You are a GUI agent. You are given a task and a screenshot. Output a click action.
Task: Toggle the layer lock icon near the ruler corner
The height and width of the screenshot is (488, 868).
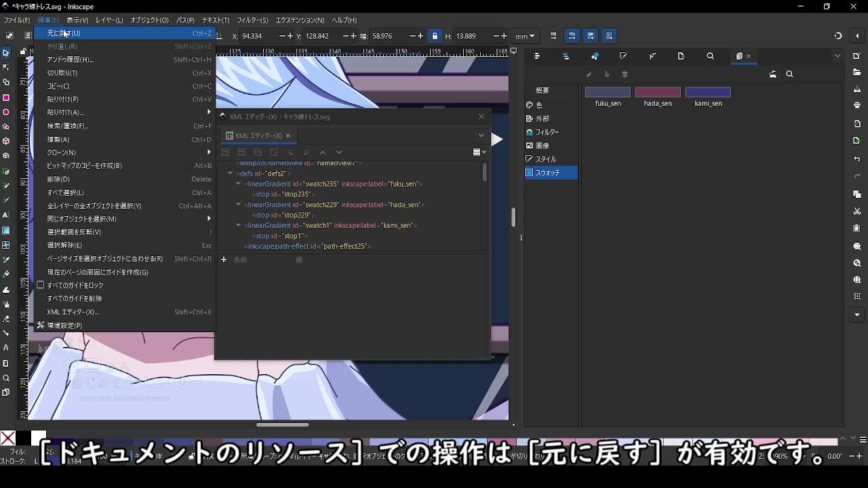click(23, 52)
